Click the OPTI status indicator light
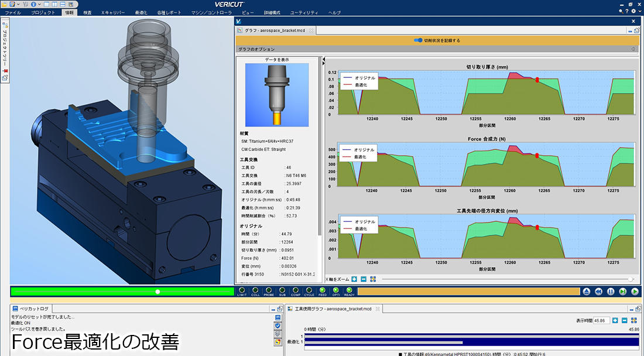 point(336,290)
